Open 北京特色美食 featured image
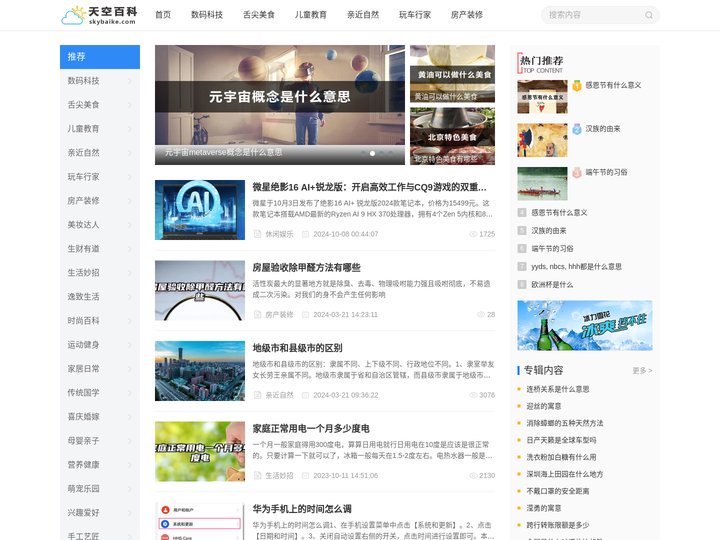720x540 pixels. coord(452,136)
